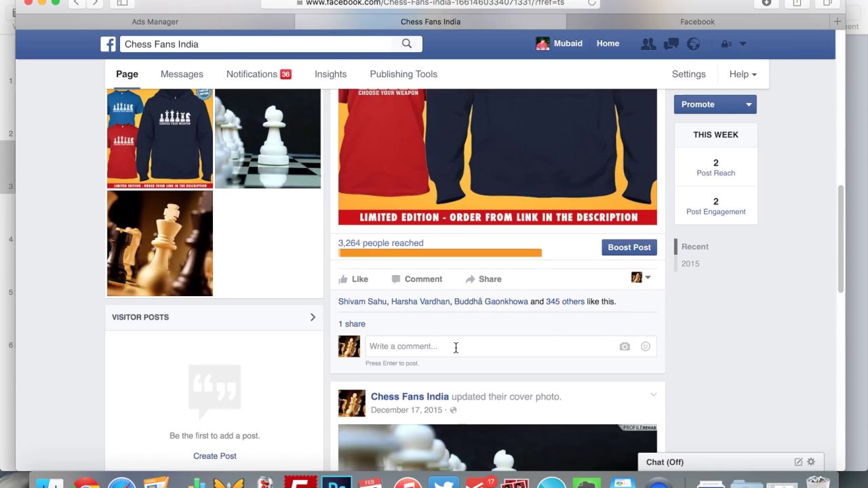
Task: Open the chess king photo thumbnail
Action: tap(160, 243)
